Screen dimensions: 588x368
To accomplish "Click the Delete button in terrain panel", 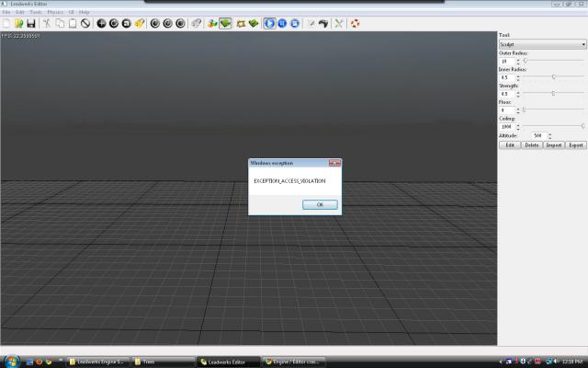I will click(532, 145).
